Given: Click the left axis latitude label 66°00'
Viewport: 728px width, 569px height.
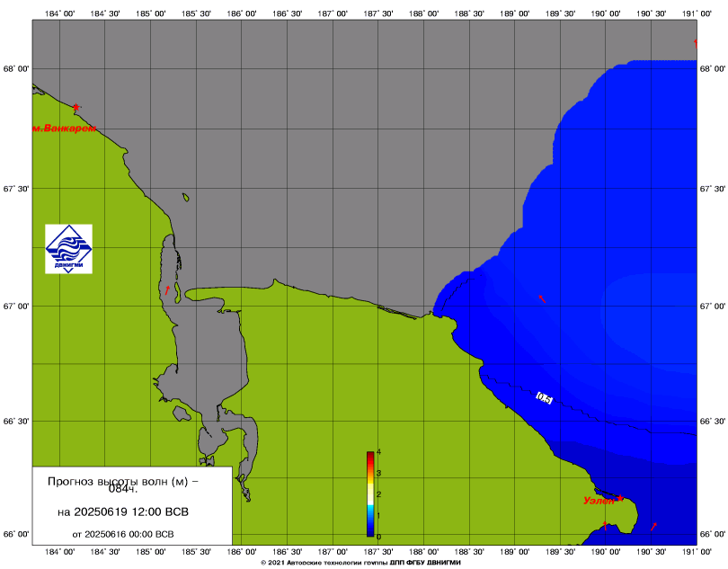Looking at the screenshot, I should click(x=16, y=534).
